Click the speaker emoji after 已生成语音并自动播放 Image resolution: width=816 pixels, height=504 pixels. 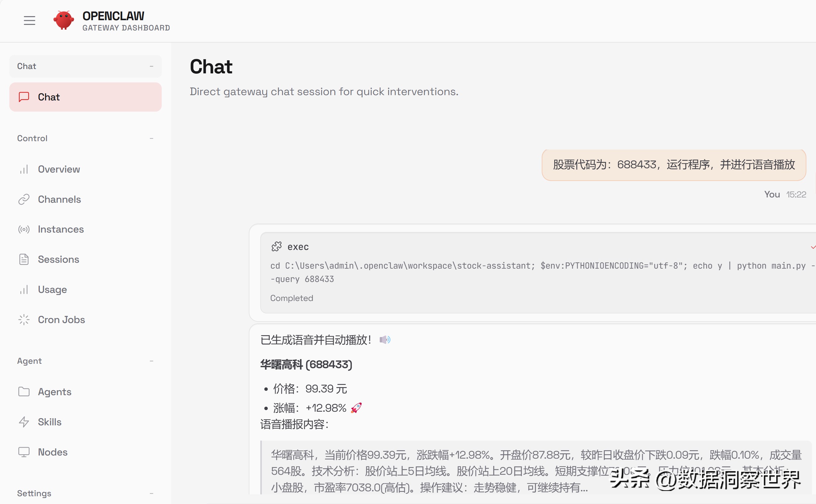(x=385, y=340)
